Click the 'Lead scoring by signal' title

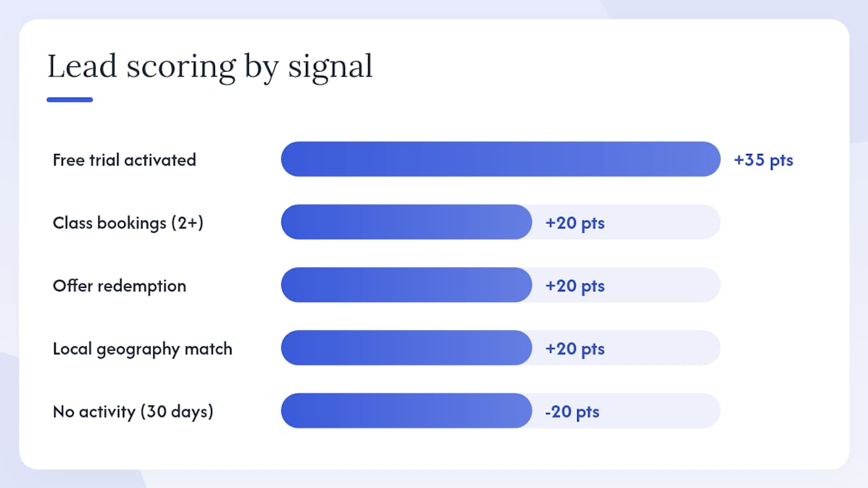tap(210, 68)
